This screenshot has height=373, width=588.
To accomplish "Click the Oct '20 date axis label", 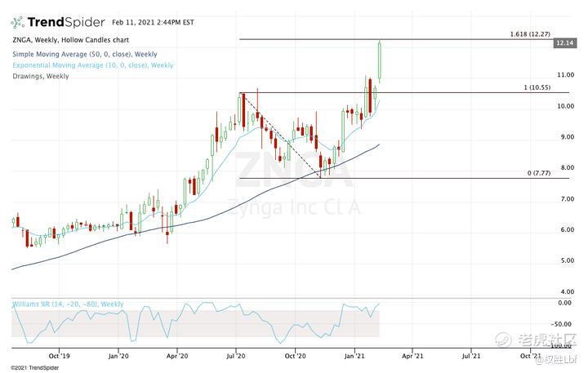I will pos(295,356).
